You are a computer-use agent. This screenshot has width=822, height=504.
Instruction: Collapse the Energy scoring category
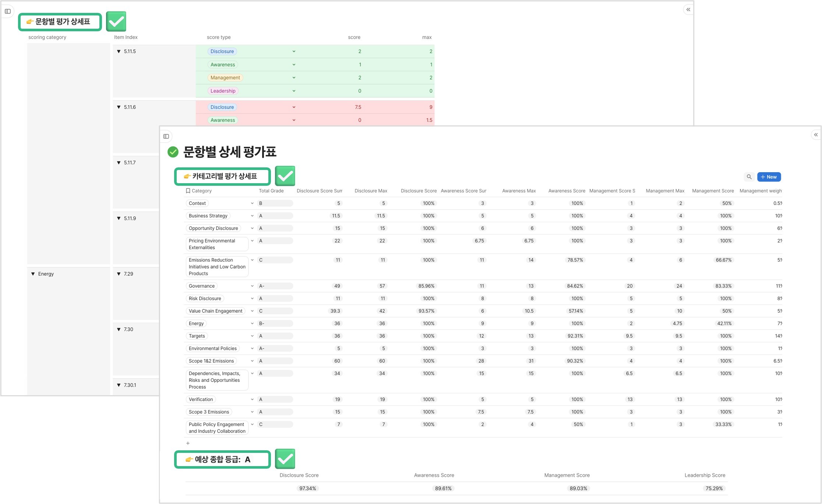[x=33, y=274]
